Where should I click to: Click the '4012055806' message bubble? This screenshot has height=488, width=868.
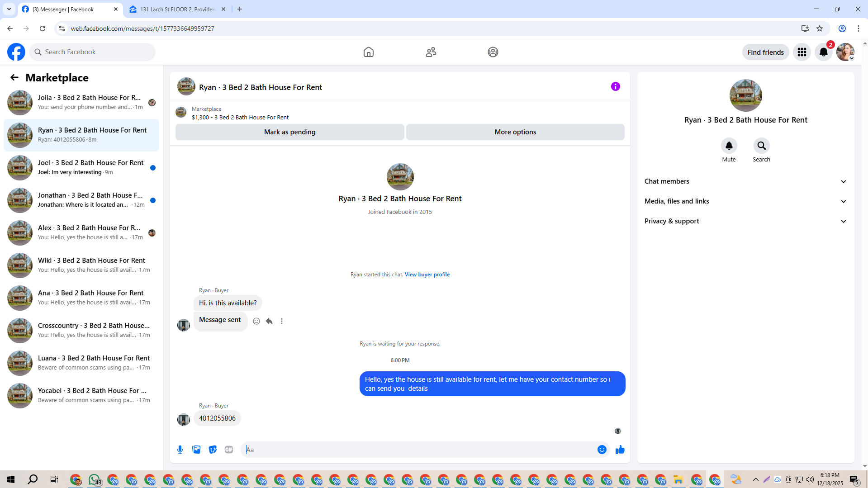[217, 418]
